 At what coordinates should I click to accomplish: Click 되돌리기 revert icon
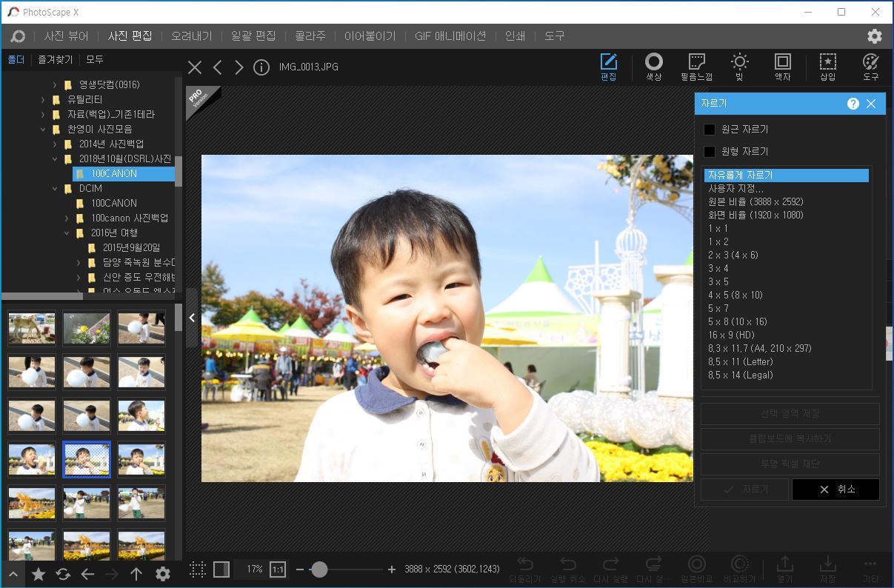point(525,569)
